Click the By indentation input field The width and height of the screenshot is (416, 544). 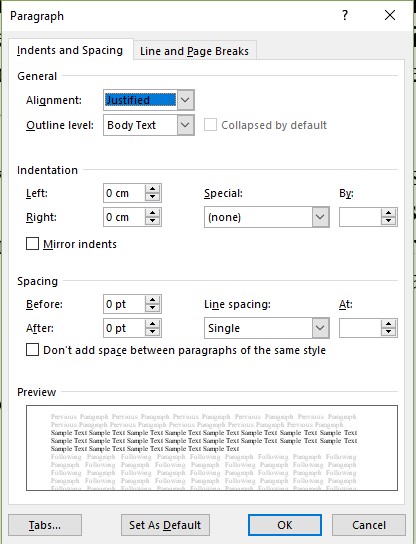tap(360, 217)
